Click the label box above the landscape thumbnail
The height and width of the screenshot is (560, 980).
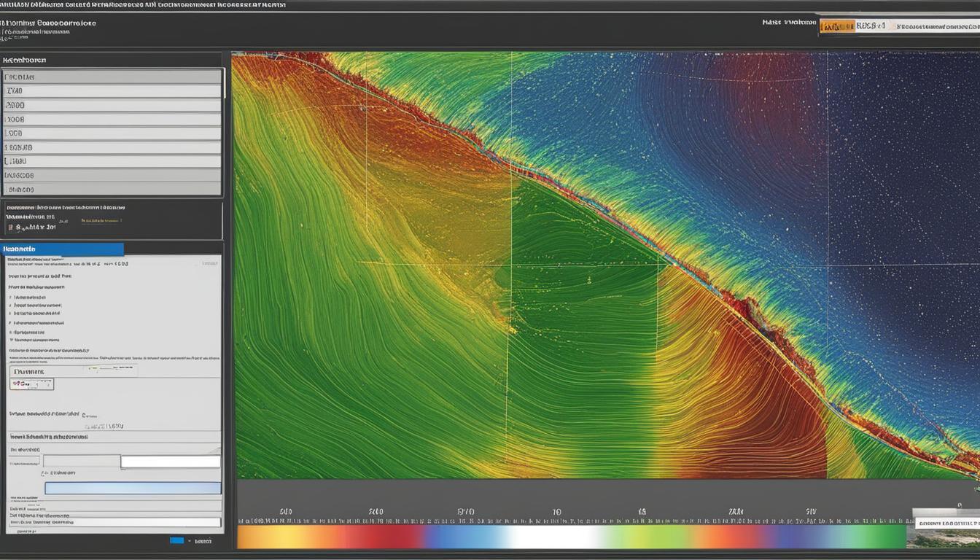(x=946, y=523)
